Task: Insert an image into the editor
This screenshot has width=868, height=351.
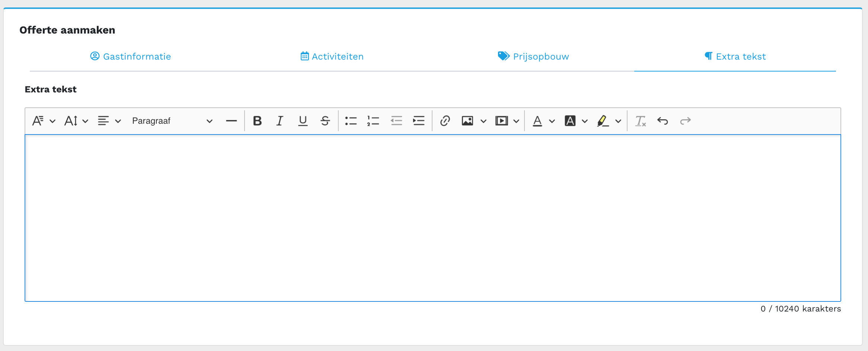Action: click(467, 121)
